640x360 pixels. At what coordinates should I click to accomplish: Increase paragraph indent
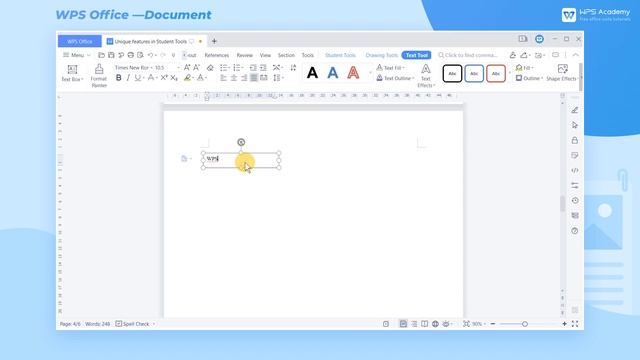pos(263,67)
